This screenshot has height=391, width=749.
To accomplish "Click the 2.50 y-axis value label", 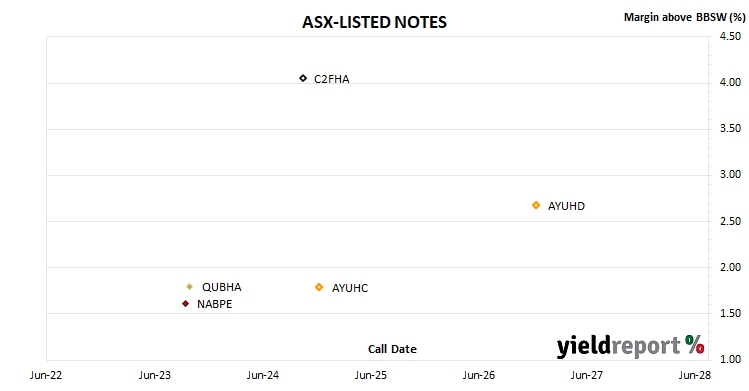I will coord(730,222).
